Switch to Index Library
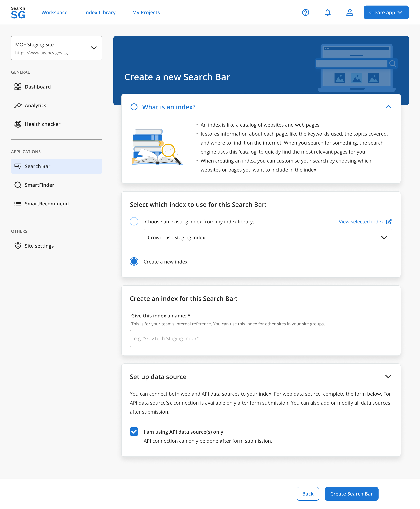Screen dimensions: 420x509 point(100,12)
